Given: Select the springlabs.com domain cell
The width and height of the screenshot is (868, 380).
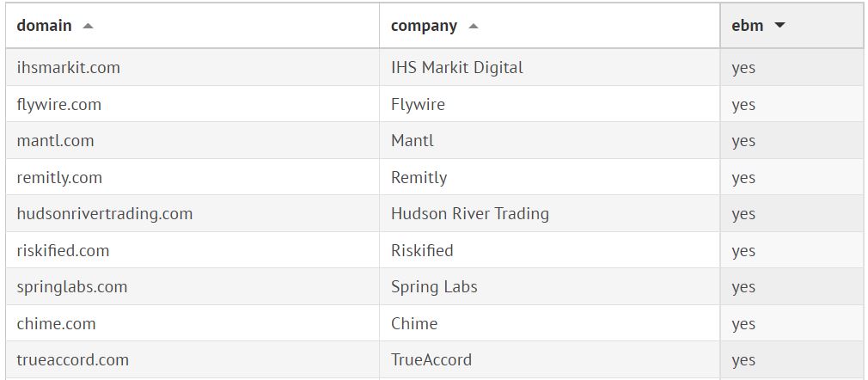Looking at the screenshot, I should click(72, 287).
